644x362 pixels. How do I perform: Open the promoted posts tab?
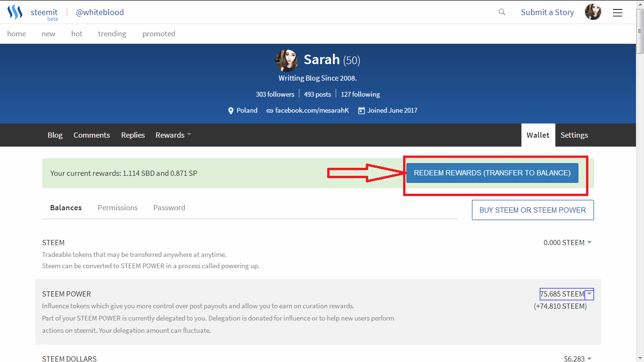[159, 33]
